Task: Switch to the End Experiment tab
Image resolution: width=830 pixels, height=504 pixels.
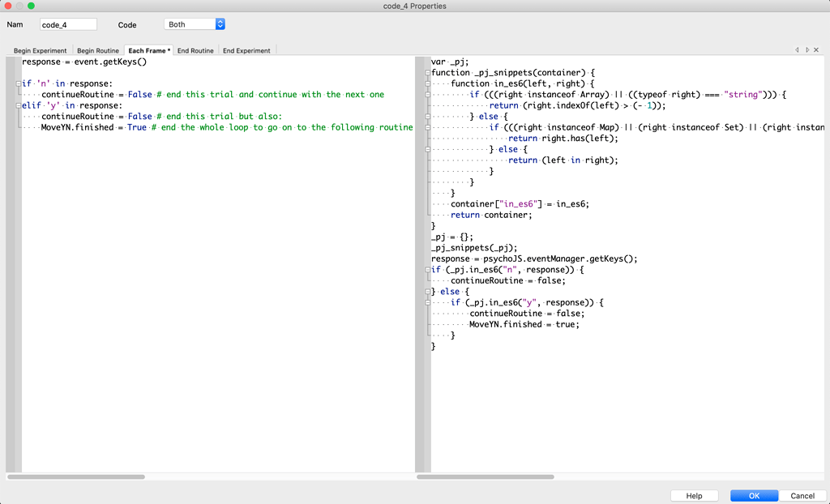Action: pos(246,49)
